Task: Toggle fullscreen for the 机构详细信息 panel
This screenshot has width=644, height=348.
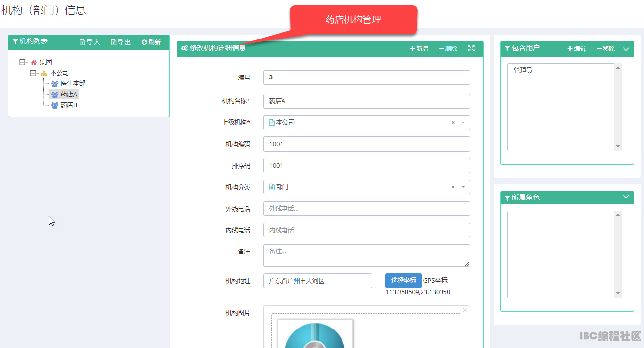Action: [x=471, y=48]
